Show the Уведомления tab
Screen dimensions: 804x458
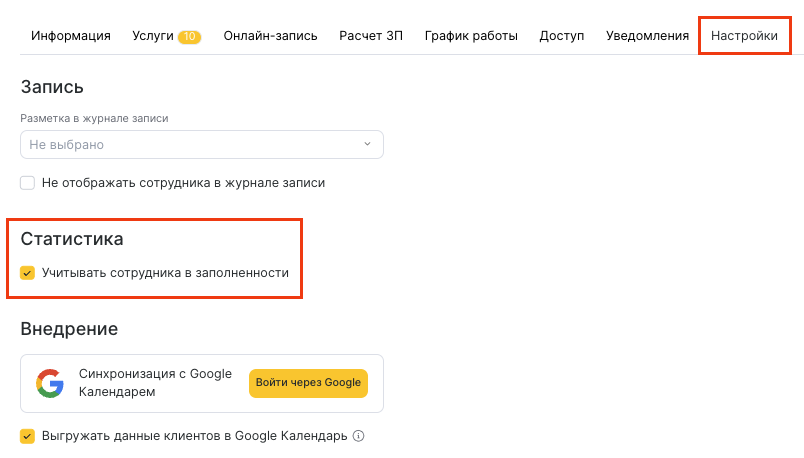pos(647,36)
